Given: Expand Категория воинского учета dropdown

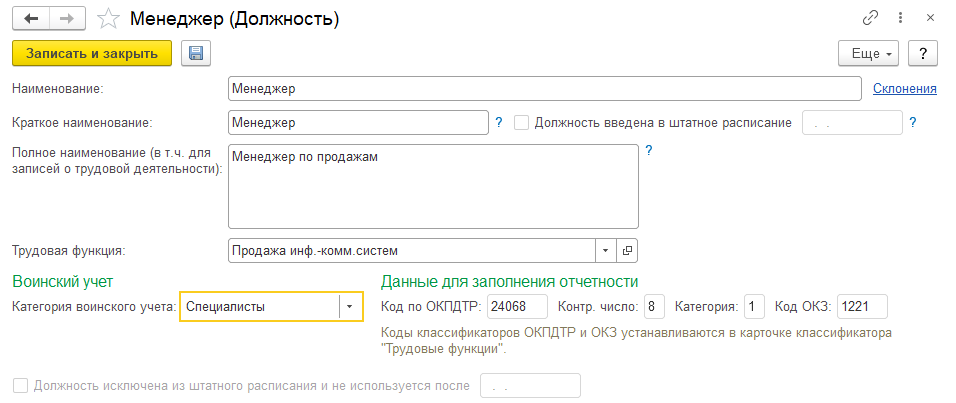Looking at the screenshot, I should (x=350, y=307).
